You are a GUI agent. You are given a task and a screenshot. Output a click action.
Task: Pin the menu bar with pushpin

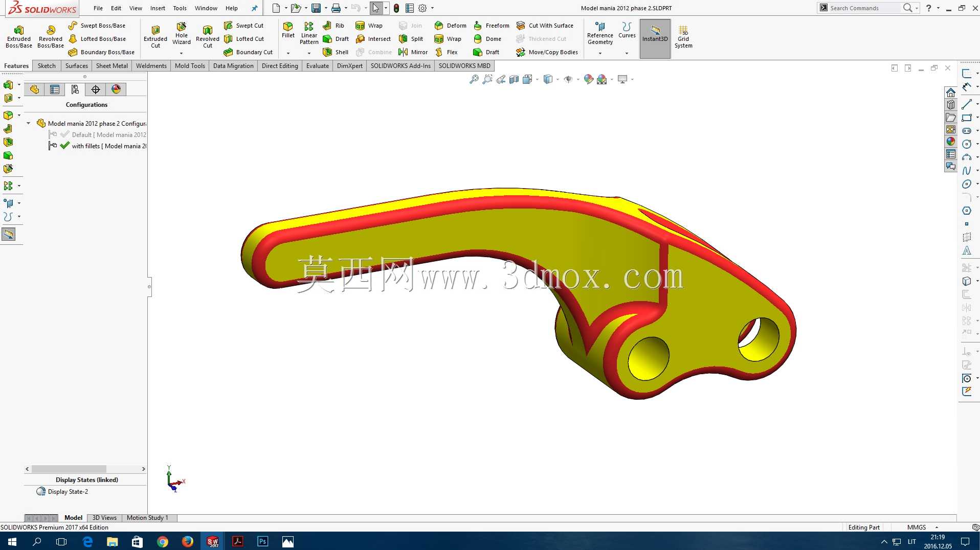click(254, 8)
